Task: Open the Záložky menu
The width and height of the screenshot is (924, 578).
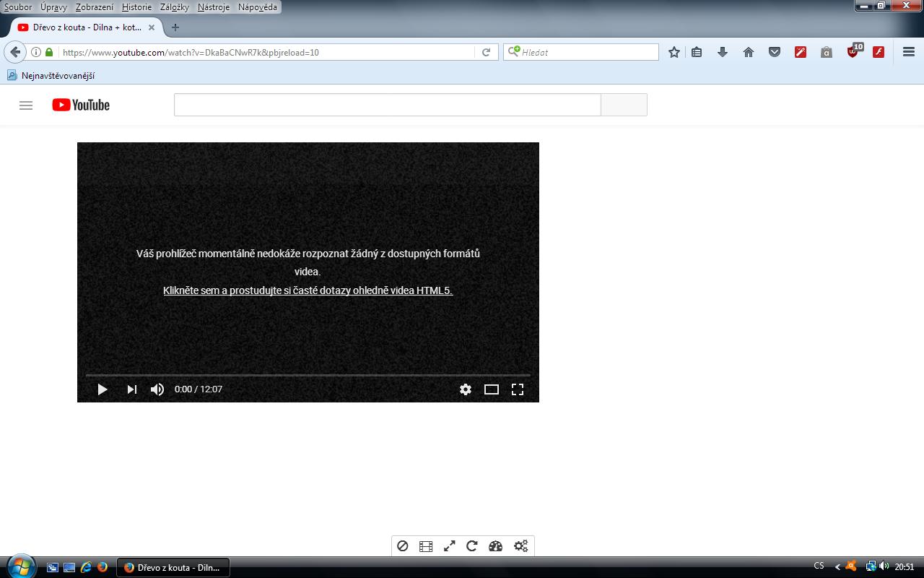Action: coord(174,7)
